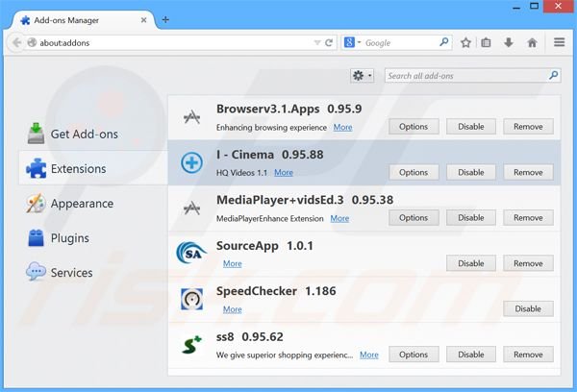Open the Services category

(x=93, y=273)
